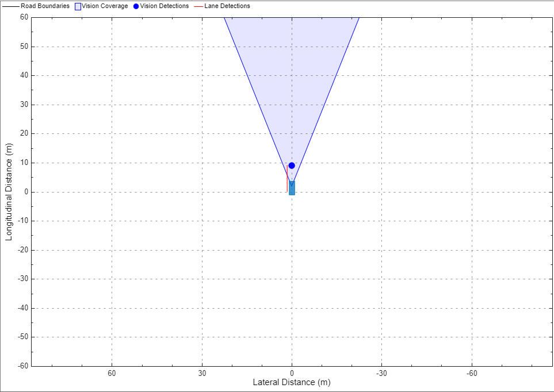The height and width of the screenshot is (392, 554).
Task: Click the Vision Coverage legend label
Action: [105, 6]
